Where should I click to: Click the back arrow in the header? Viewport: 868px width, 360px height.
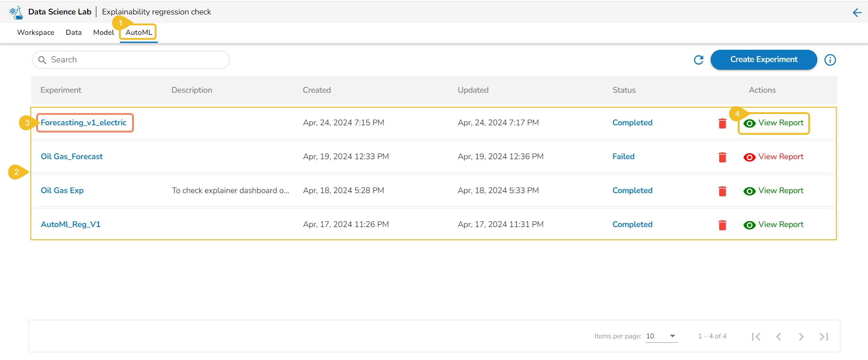tap(857, 13)
